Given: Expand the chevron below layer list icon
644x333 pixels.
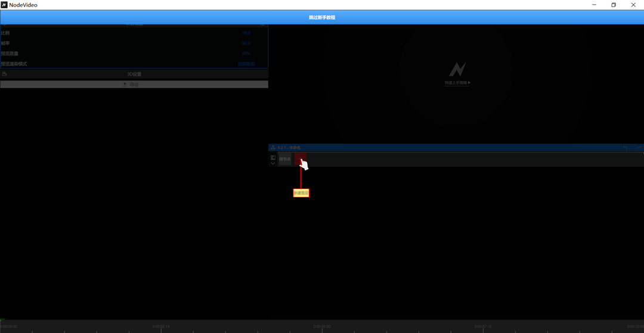Looking at the screenshot, I should pyautogui.click(x=273, y=163).
